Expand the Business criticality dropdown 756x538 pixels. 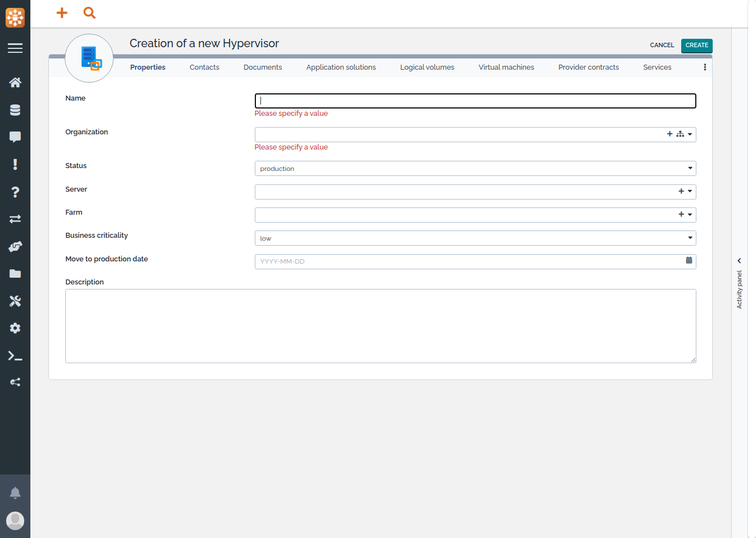[x=690, y=238]
